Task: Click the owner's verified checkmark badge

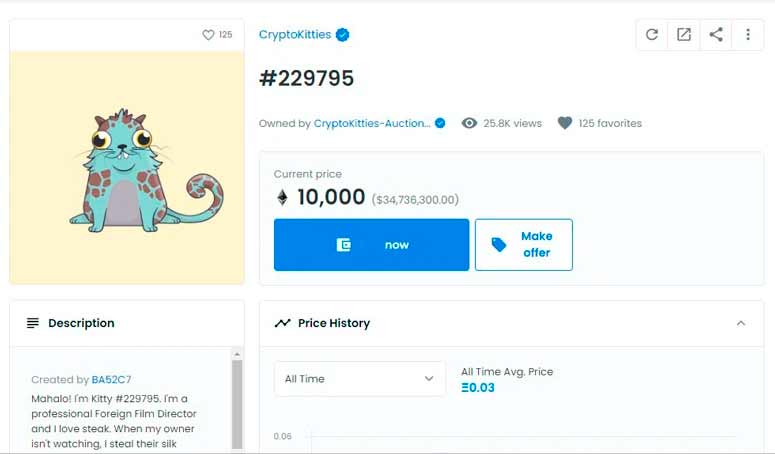Action: point(440,124)
